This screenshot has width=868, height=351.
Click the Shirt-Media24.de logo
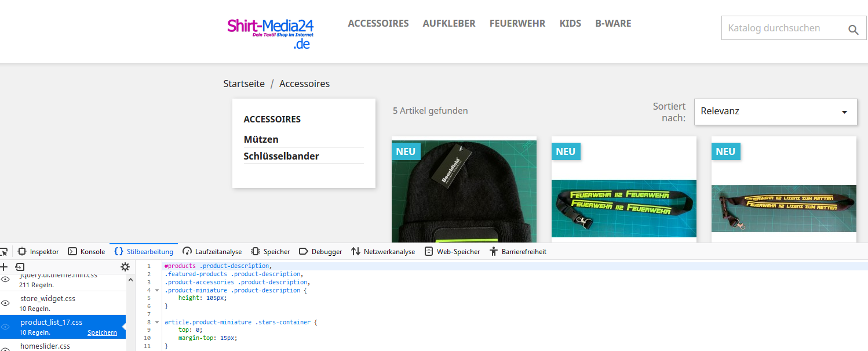(271, 34)
